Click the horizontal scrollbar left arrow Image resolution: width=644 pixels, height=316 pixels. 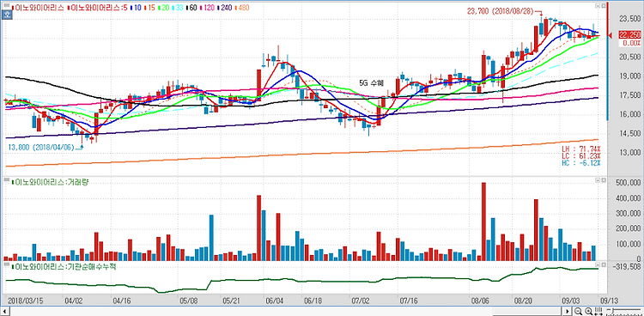pos(5,311)
